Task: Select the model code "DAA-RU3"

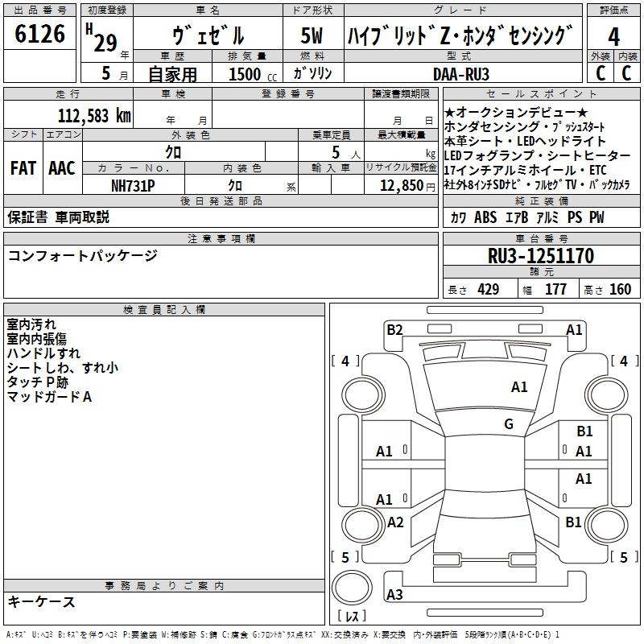Action: click(x=461, y=74)
